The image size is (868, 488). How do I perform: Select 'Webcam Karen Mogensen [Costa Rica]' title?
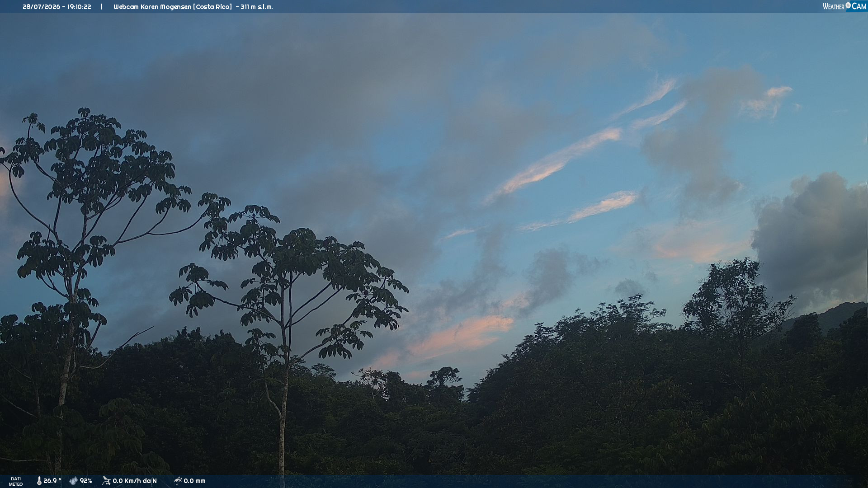coord(173,7)
